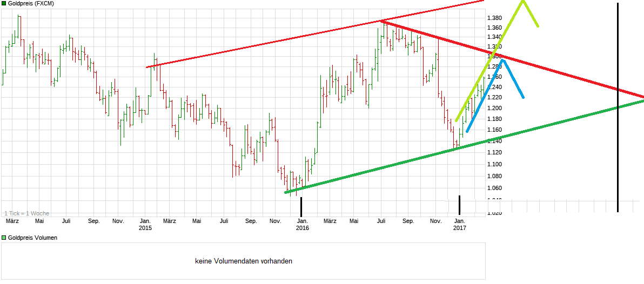The image size is (644, 284).
Task: Click the left start of green support trendline
Action: click(x=286, y=192)
